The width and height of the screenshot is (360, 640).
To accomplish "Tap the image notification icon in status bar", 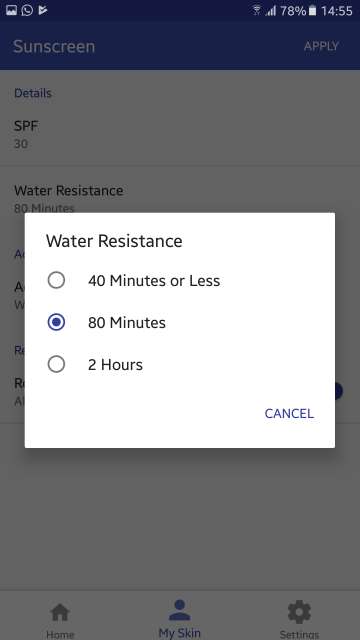I will [11, 10].
